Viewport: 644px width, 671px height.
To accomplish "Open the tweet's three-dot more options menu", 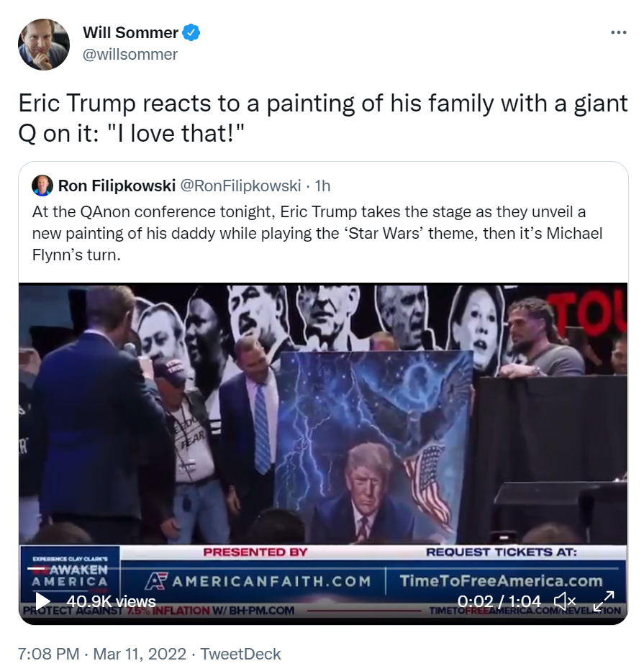I will [x=618, y=32].
